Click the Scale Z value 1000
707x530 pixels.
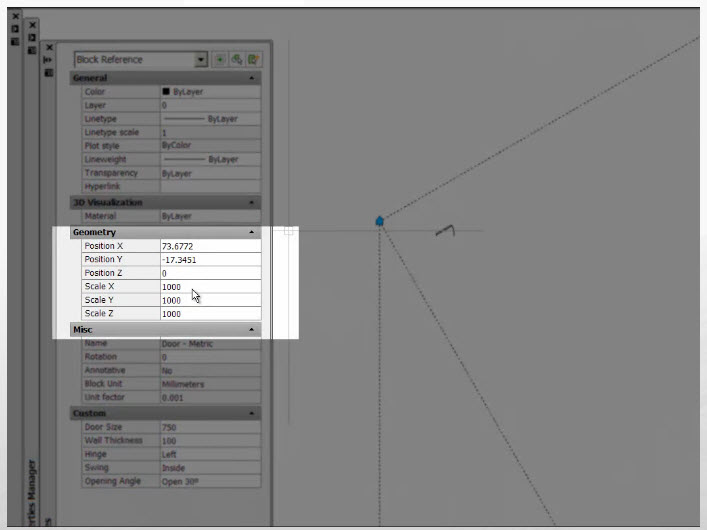(x=211, y=313)
